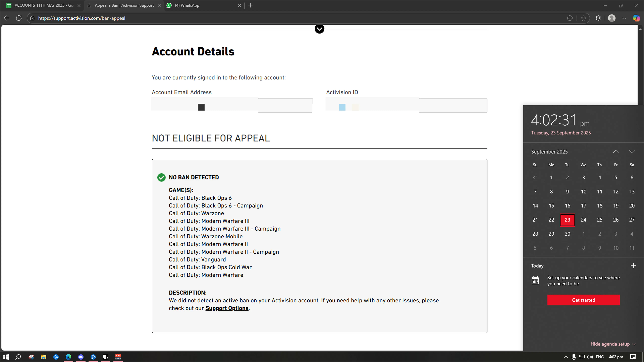The width and height of the screenshot is (644, 362).
Task: Select day 31 of the previous month
Action: click(x=535, y=177)
